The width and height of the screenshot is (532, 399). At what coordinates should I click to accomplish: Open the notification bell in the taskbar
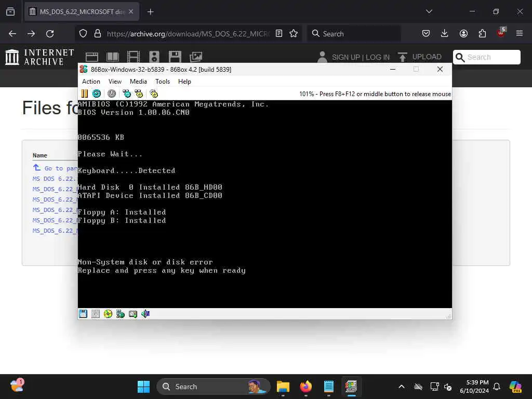click(x=497, y=387)
